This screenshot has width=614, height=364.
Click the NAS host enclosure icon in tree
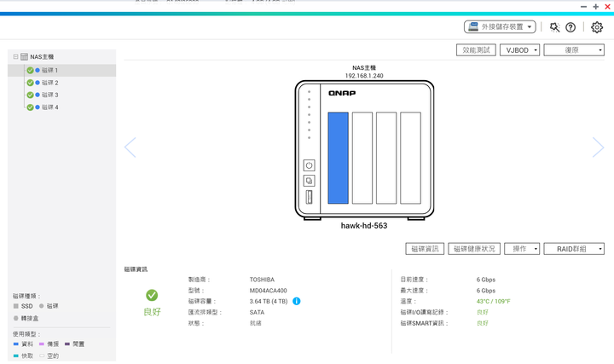click(24, 57)
